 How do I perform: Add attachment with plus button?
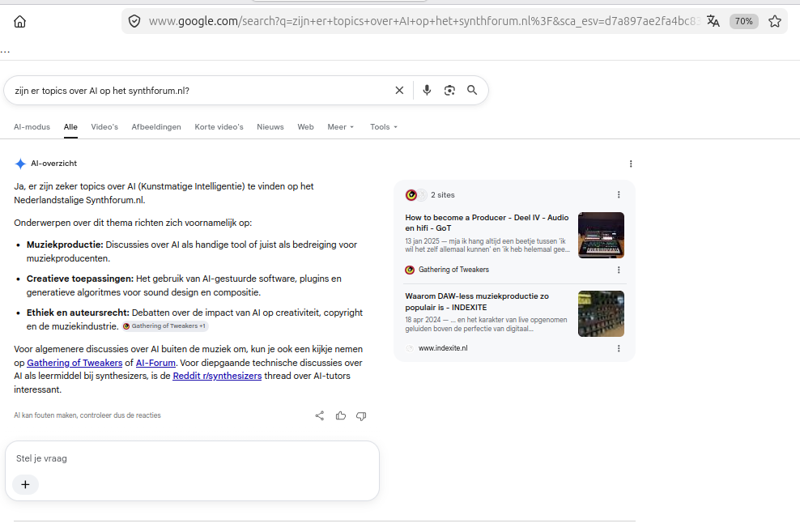(x=26, y=484)
